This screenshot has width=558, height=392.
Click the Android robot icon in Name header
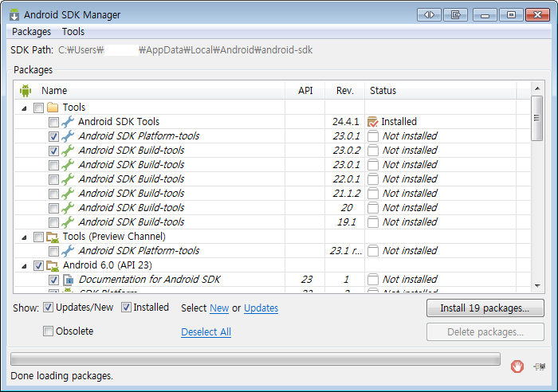pos(26,91)
